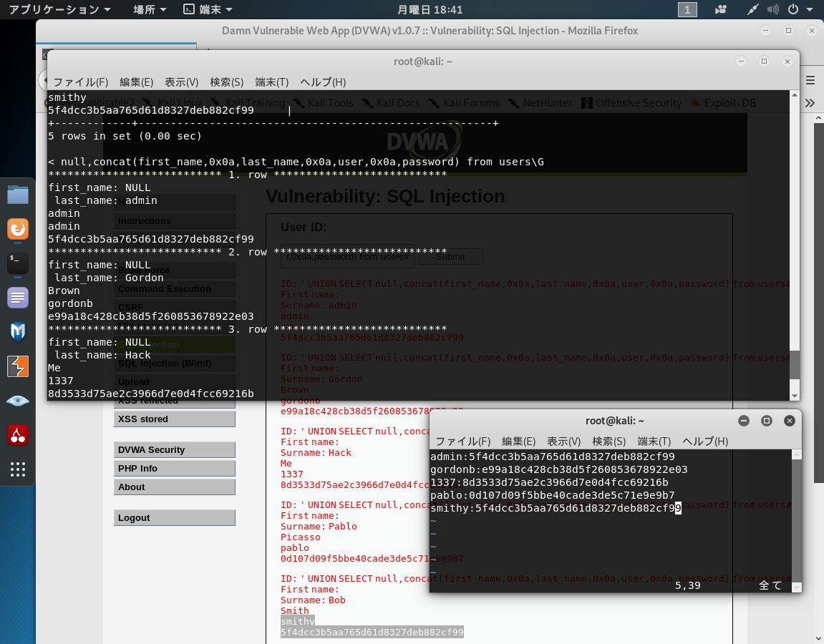Open PHP Info page in DVWA
Viewport: 824px width, 644px height.
pyautogui.click(x=175, y=468)
